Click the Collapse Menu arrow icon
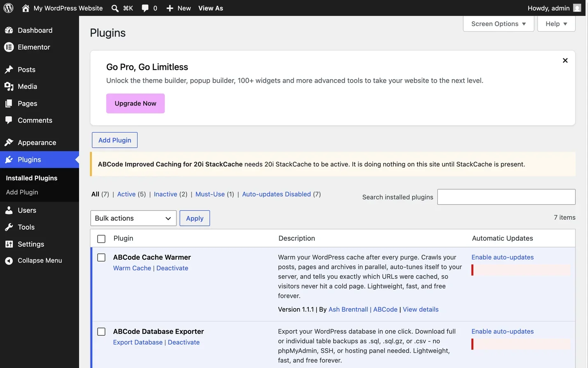 (9, 260)
